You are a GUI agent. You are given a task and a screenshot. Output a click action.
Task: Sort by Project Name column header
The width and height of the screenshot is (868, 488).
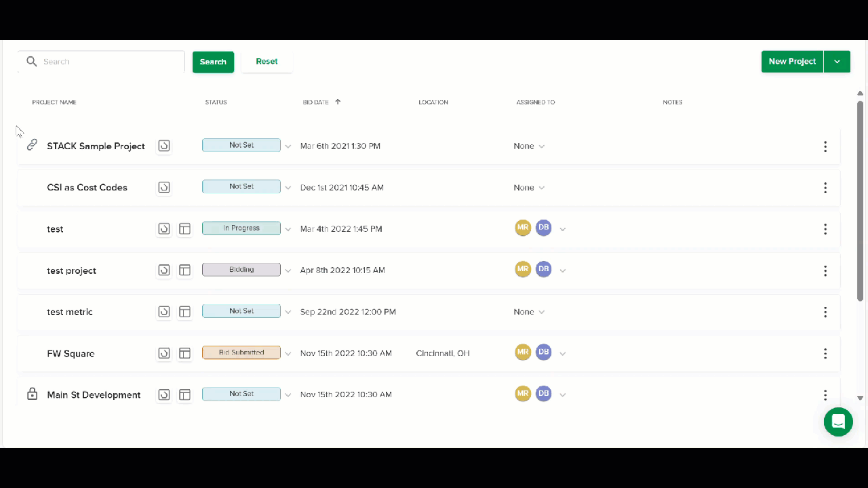(54, 102)
